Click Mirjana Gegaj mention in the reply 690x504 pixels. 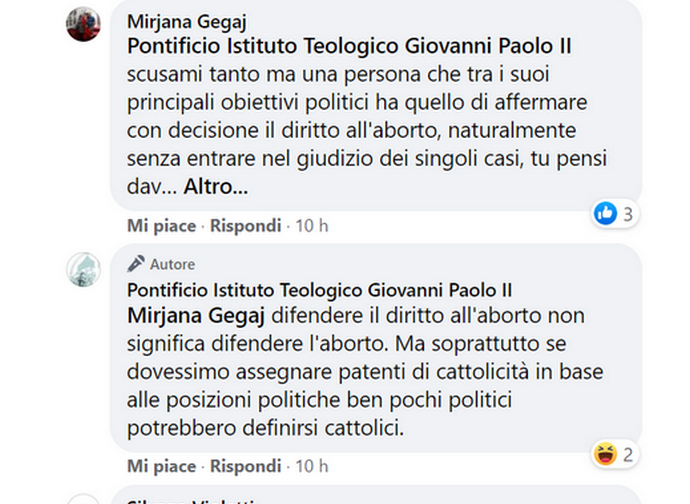(193, 315)
